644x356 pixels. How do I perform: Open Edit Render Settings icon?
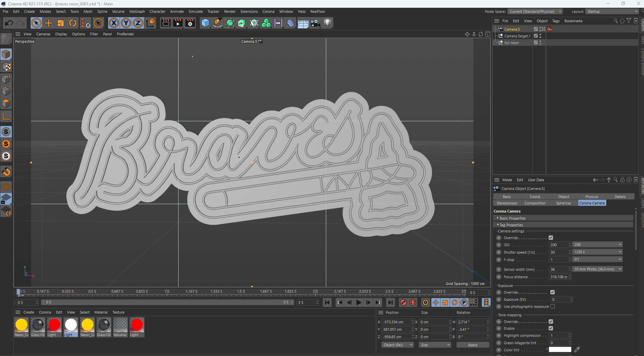(190, 23)
